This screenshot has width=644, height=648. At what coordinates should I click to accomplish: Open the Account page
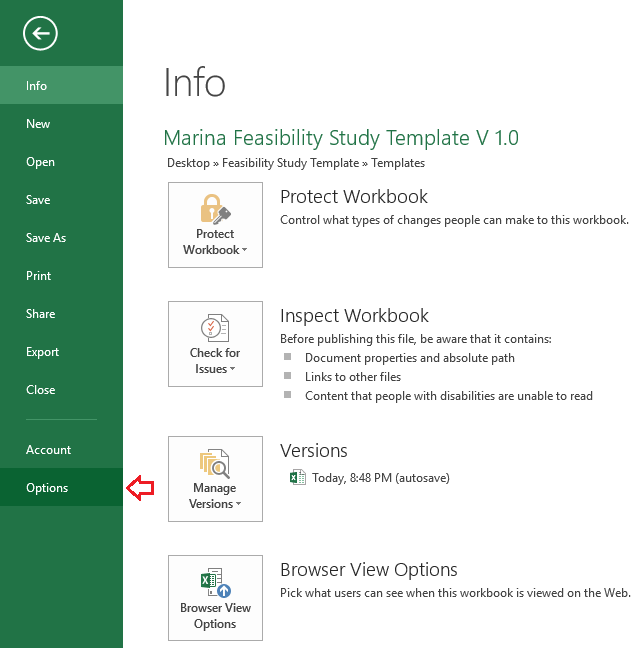[48, 450]
